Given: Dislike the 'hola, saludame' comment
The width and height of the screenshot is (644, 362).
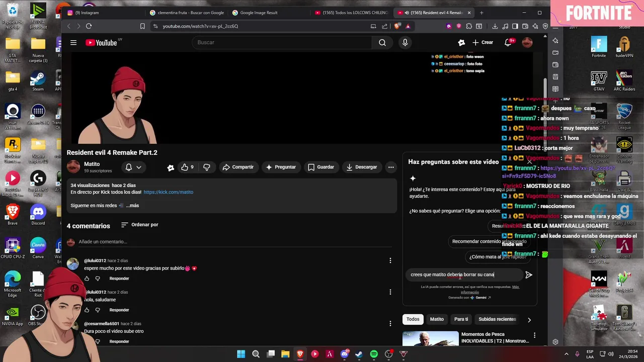Looking at the screenshot, I should 98,310.
